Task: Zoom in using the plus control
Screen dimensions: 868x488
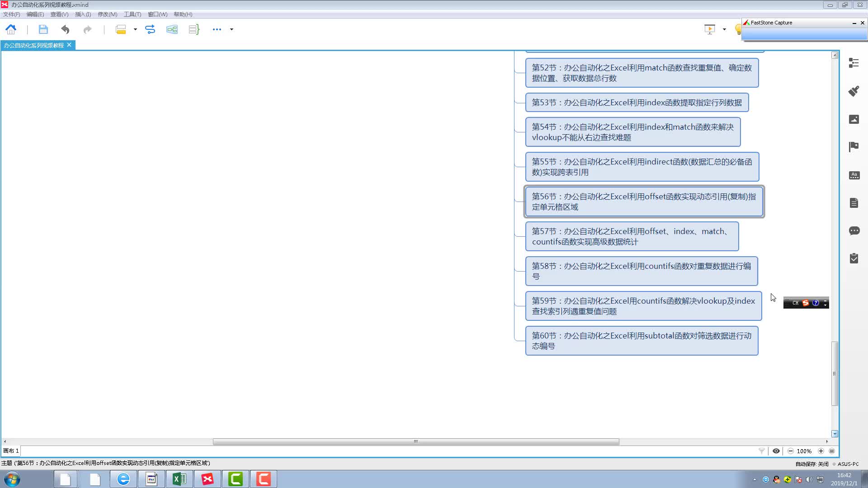Action: pos(821,451)
